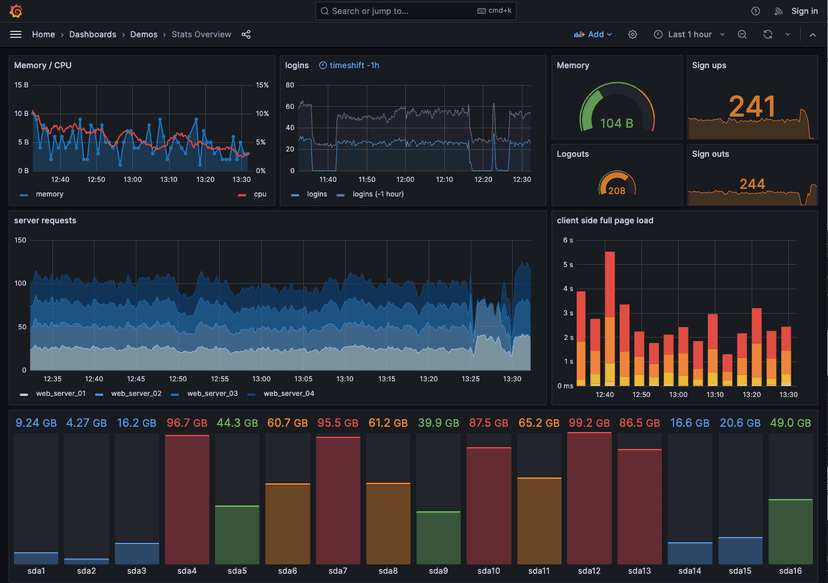Open the Grafana home logo
This screenshot has width=828, height=583.
pyautogui.click(x=13, y=11)
